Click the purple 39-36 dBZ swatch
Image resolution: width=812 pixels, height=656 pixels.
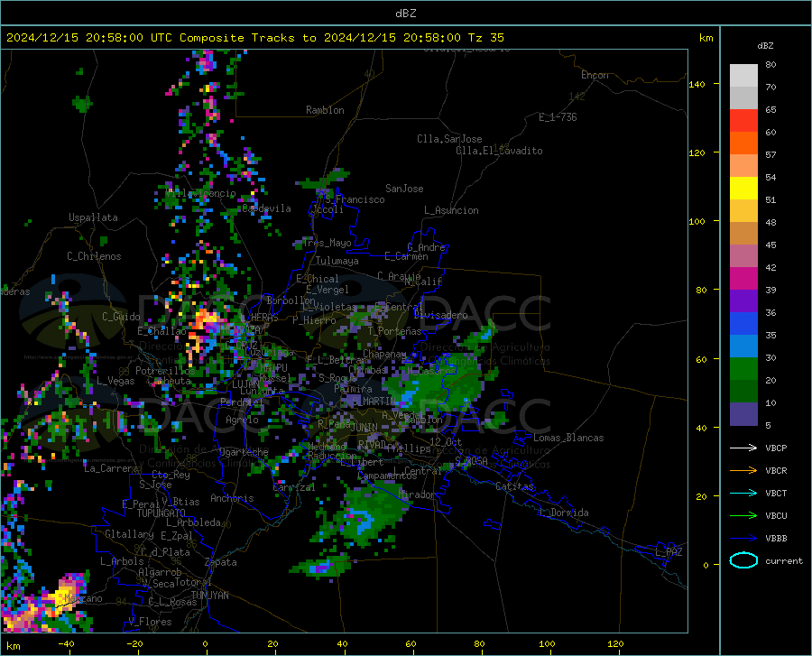(743, 301)
